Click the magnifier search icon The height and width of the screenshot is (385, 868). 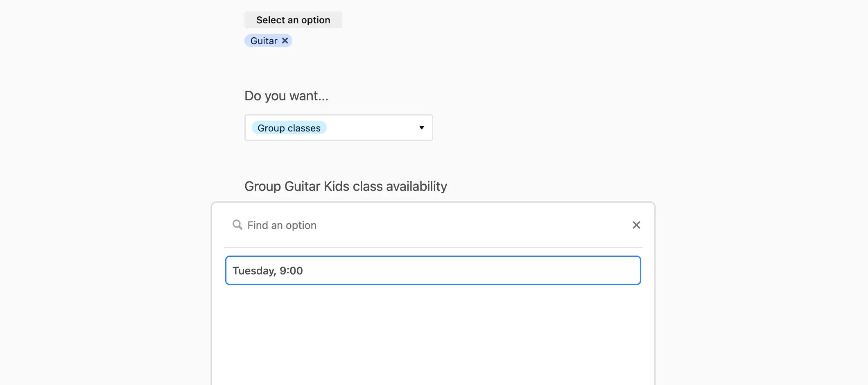pyautogui.click(x=237, y=224)
